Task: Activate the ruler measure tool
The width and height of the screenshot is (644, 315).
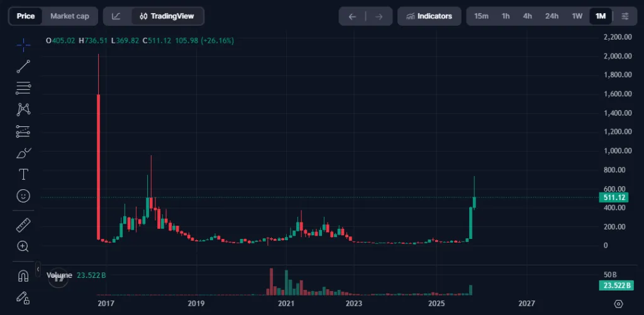Action: pyautogui.click(x=23, y=224)
